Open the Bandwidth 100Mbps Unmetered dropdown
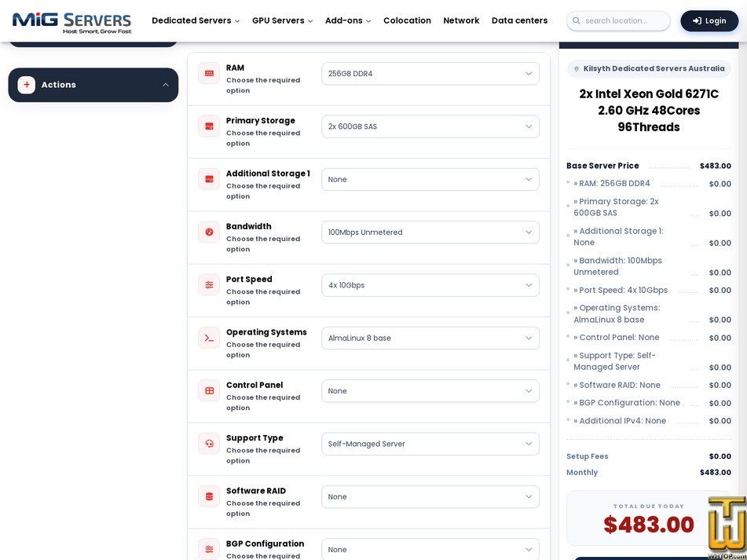The width and height of the screenshot is (747, 560). click(430, 232)
